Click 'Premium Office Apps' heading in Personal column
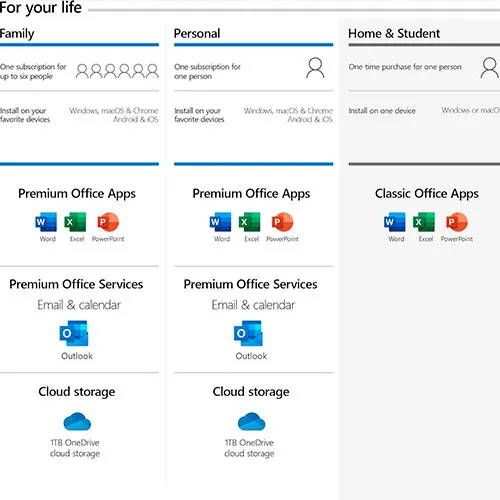500x500 pixels. point(251,194)
